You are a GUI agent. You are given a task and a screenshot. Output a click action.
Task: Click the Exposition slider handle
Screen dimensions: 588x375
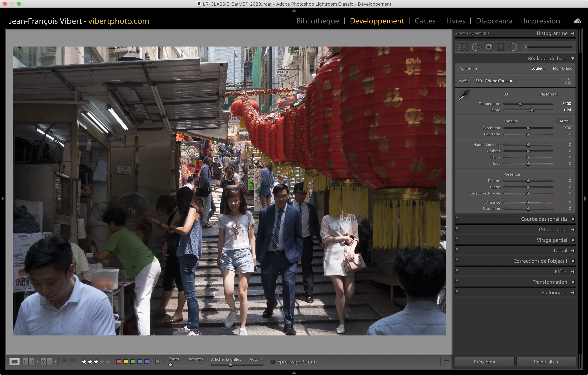(528, 128)
